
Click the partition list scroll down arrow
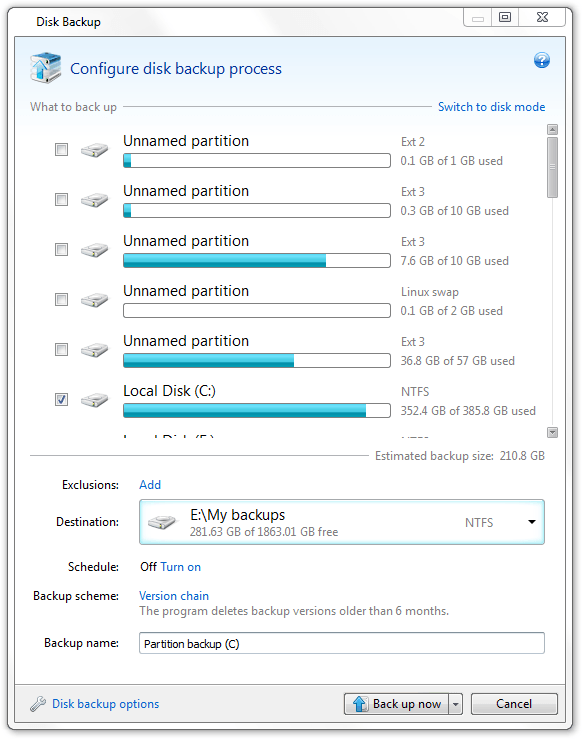point(552,432)
